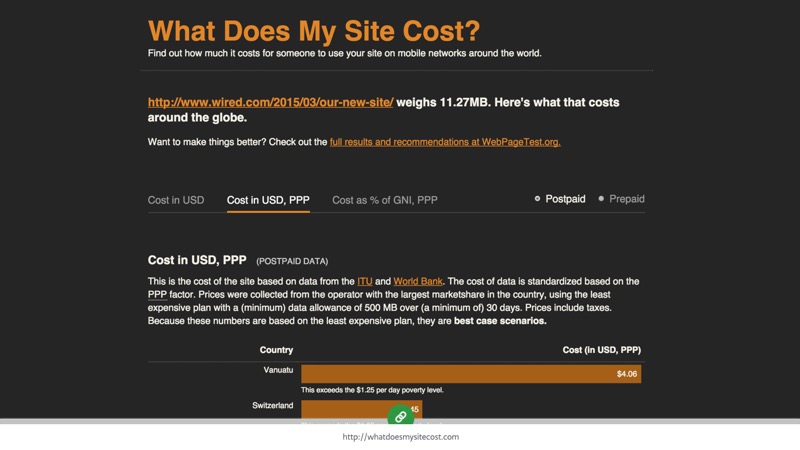Open the Cost in USD, PPP tab
This screenshot has height=450, width=800.
pyautogui.click(x=268, y=200)
